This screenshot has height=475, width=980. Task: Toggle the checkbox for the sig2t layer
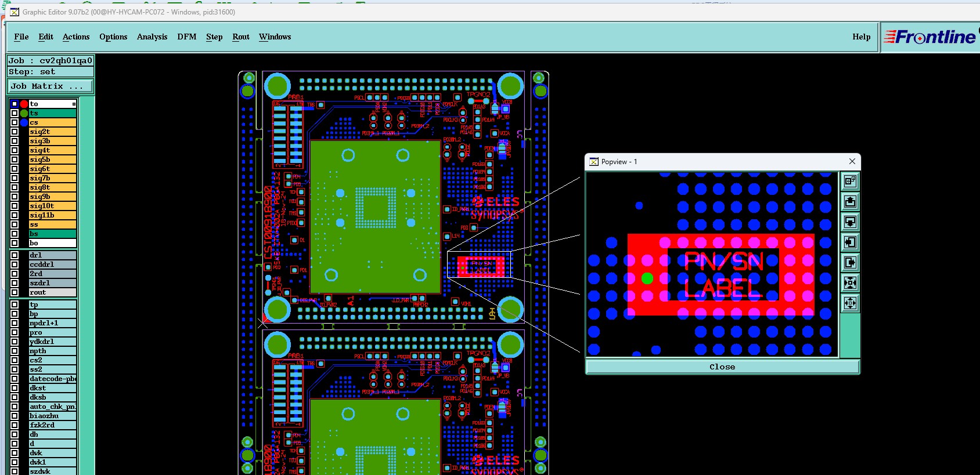tap(15, 132)
